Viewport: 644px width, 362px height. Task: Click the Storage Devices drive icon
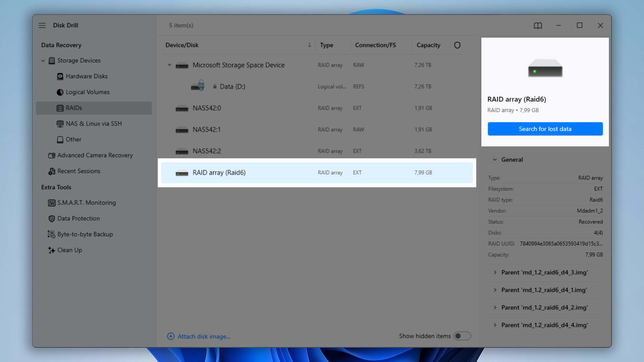pos(52,60)
